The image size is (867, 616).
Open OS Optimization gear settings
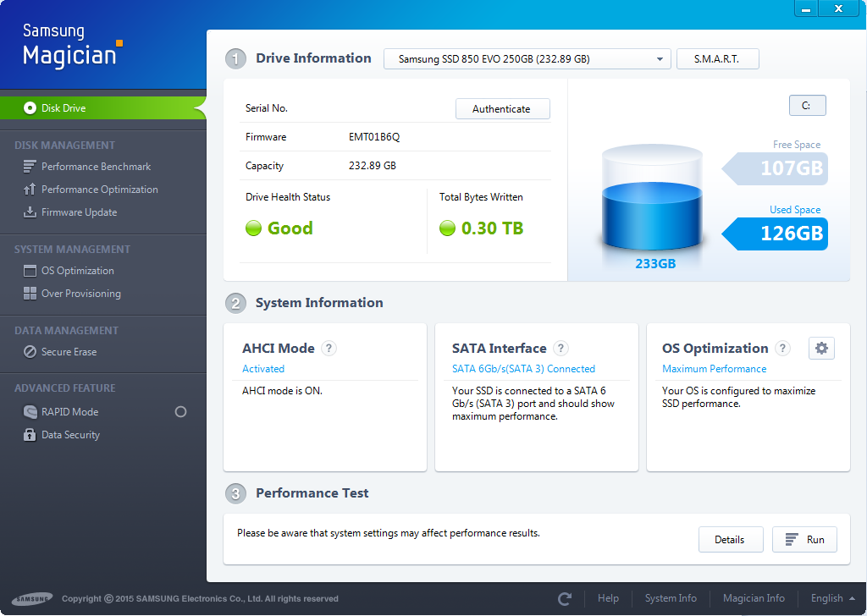(821, 349)
